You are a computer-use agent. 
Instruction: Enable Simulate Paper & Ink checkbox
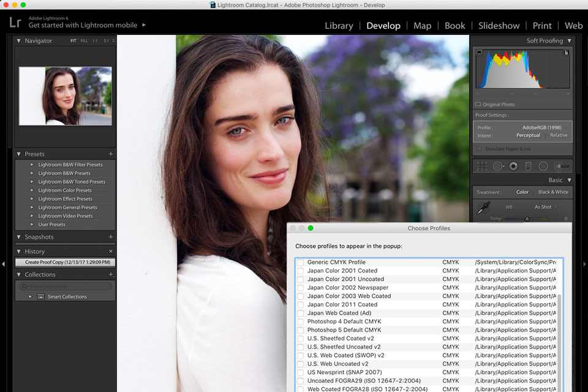coord(479,149)
